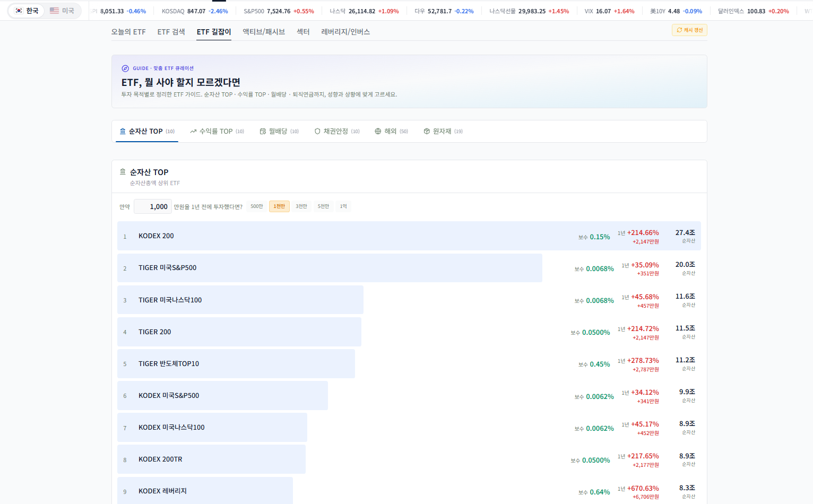The width and height of the screenshot is (813, 504).
Task: Click the bank icon in the 순자산 TOP section header
Action: (123, 172)
